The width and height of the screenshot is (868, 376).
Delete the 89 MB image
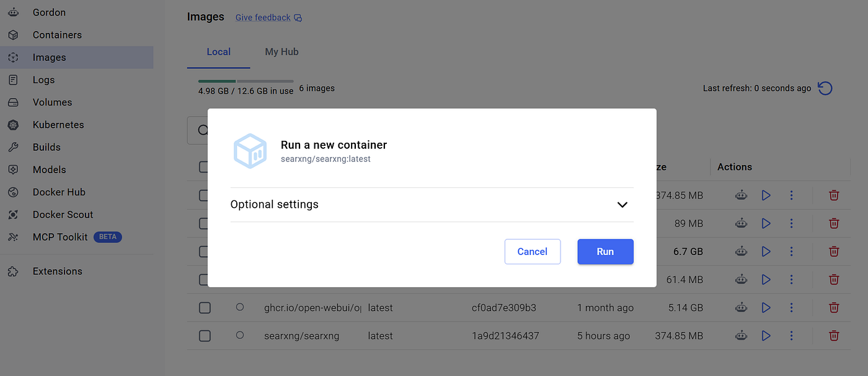click(x=834, y=223)
